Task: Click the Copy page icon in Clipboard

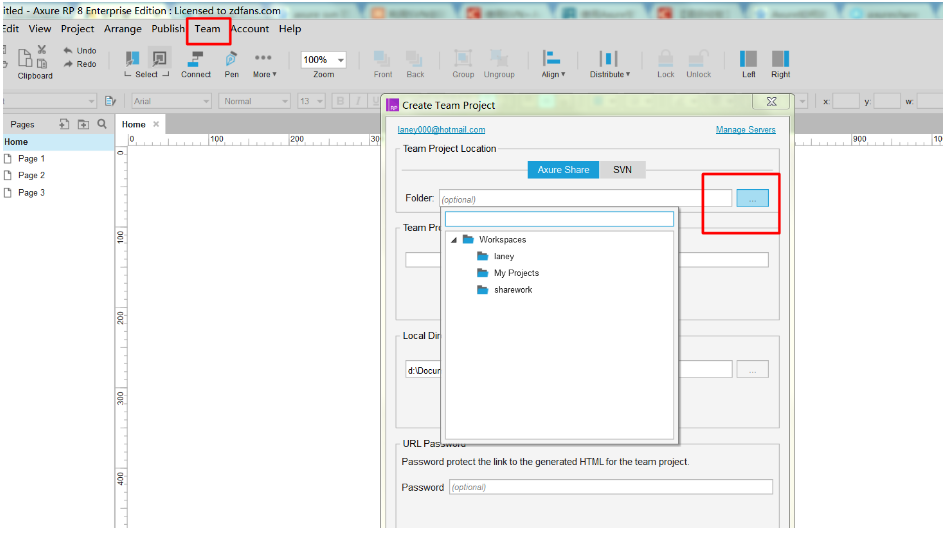Action: pos(42,63)
